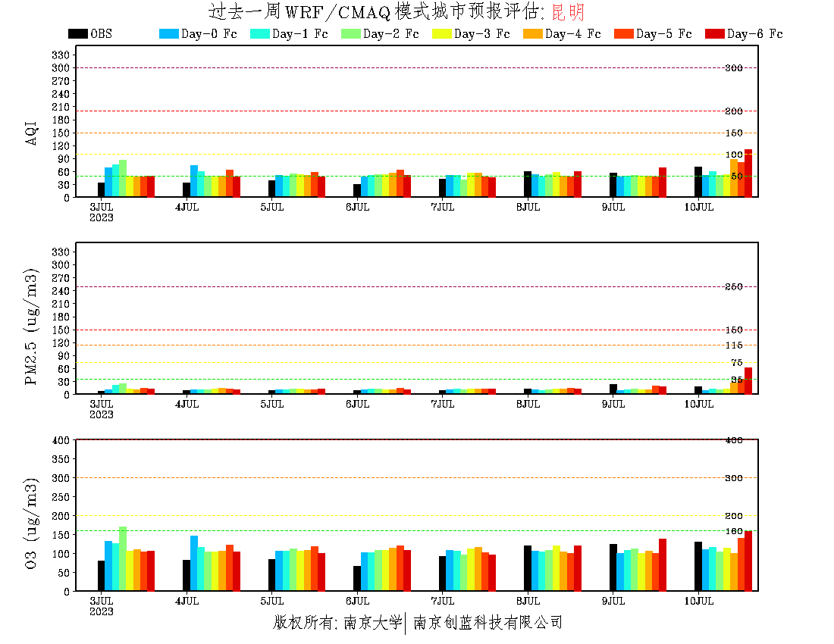The width and height of the screenshot is (834, 644).
Task: Click the '200' threshold label in AQI chart
Action: tap(734, 111)
